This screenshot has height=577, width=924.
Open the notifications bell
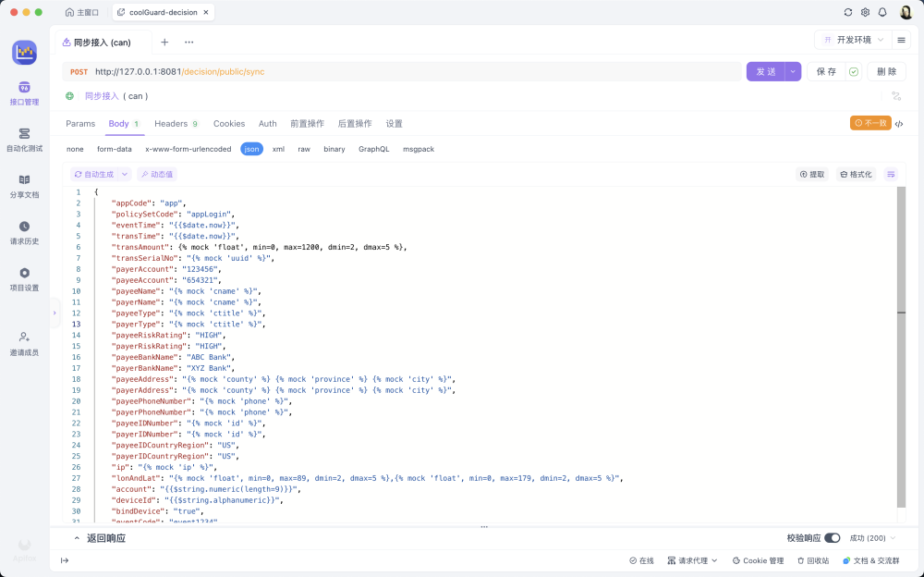click(882, 12)
